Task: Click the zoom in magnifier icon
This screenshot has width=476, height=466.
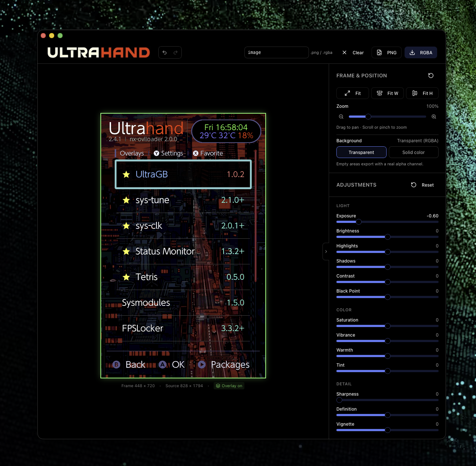Action: pyautogui.click(x=434, y=117)
